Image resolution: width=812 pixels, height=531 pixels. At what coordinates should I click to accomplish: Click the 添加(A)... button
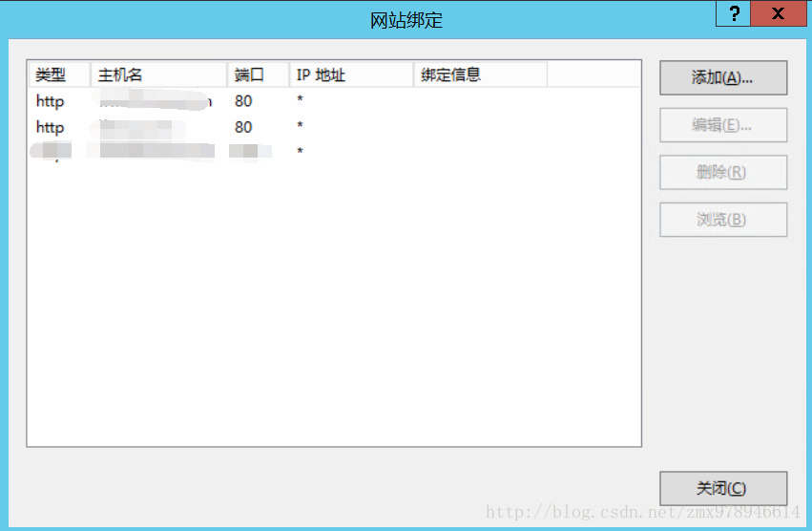(722, 78)
